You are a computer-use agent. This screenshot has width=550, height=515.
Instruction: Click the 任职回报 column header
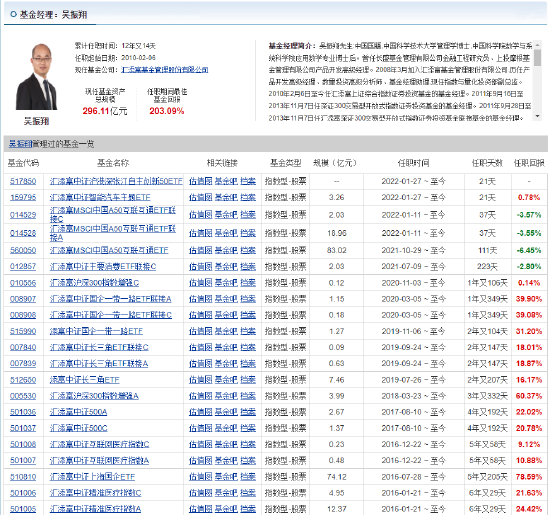coord(529,163)
